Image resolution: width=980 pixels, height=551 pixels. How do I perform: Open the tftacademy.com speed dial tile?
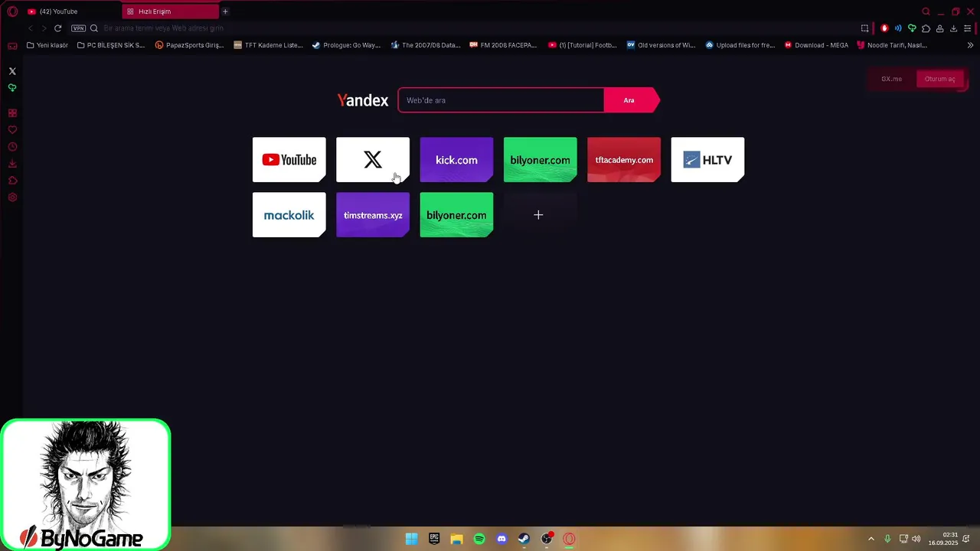(624, 160)
